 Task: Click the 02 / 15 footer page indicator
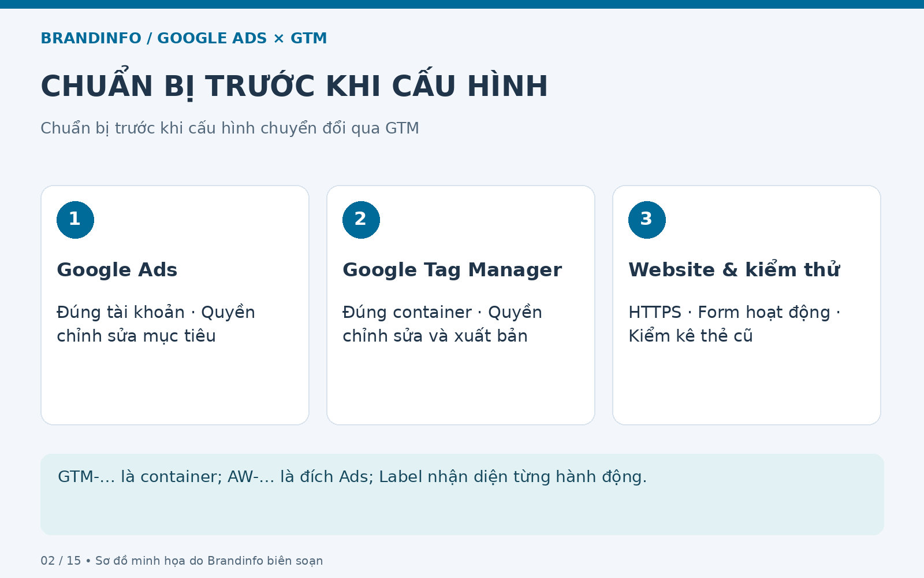coord(61,561)
